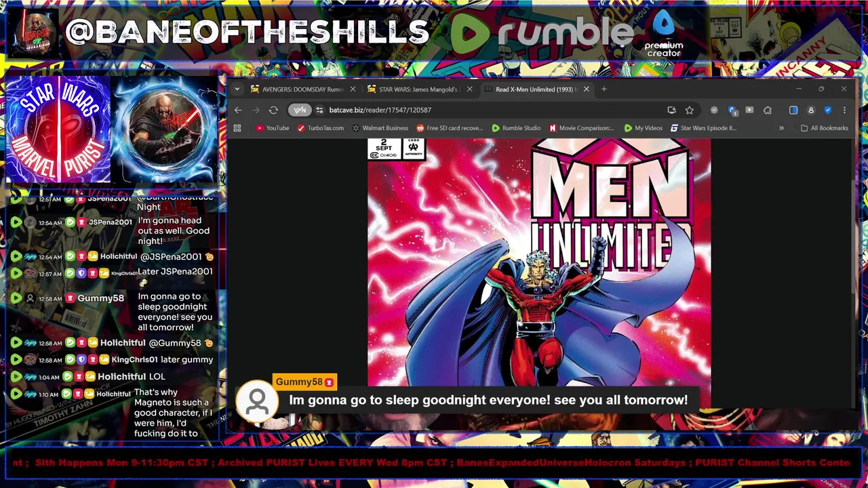Close the Read X-Men Unlimited tab

point(586,89)
